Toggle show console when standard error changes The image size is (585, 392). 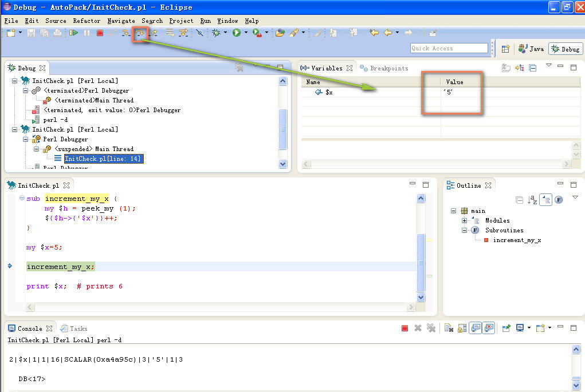point(489,328)
